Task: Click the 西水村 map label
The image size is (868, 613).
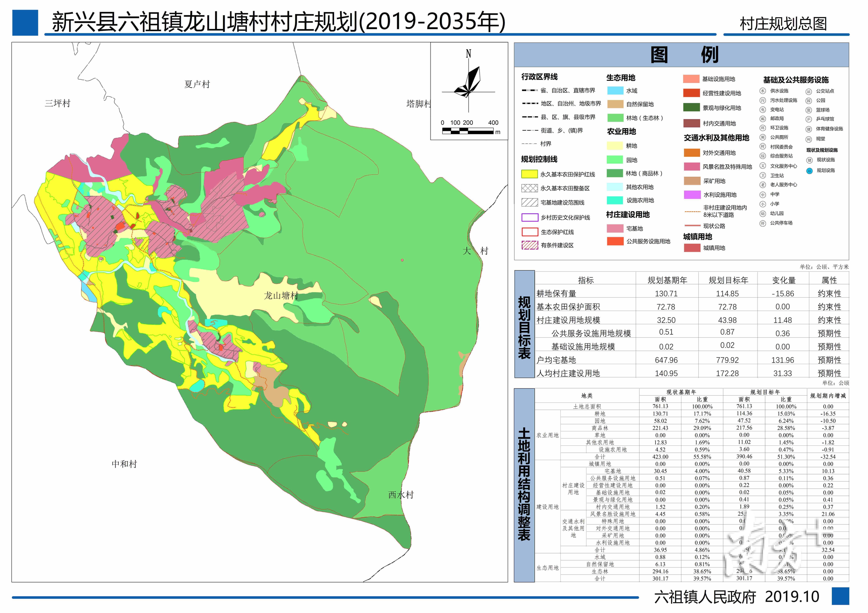Action: click(401, 495)
